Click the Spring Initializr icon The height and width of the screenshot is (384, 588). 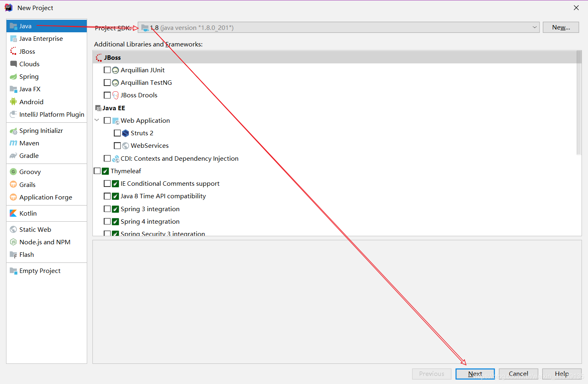[13, 130]
